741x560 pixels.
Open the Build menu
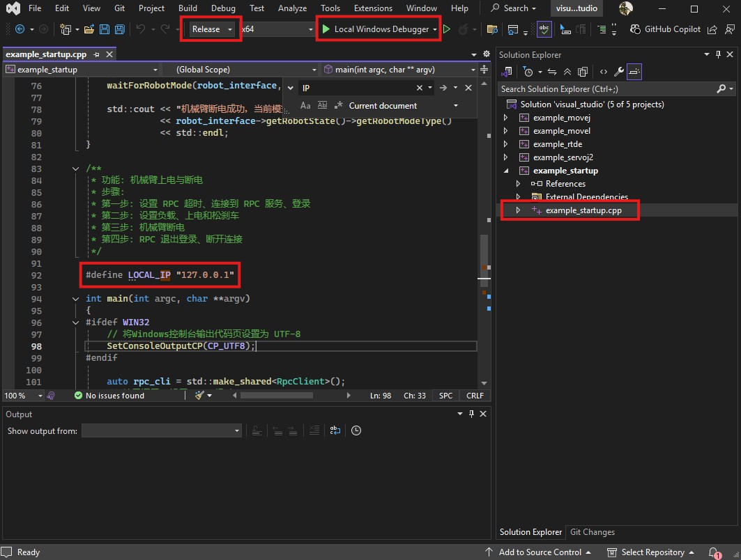click(x=188, y=8)
